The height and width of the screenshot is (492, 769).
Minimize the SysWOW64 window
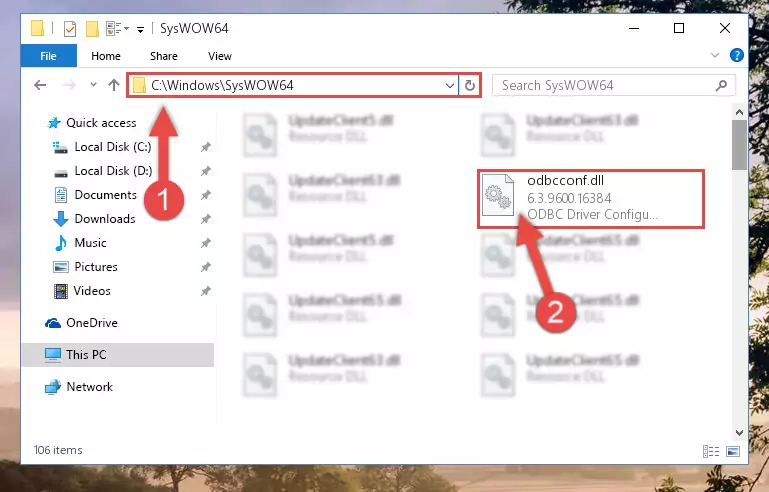coord(634,28)
